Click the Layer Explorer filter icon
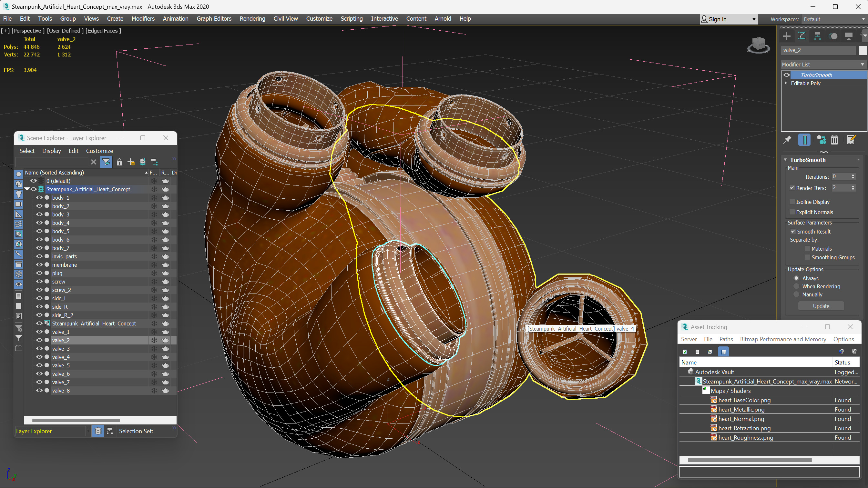This screenshot has width=868, height=488. pos(106,162)
